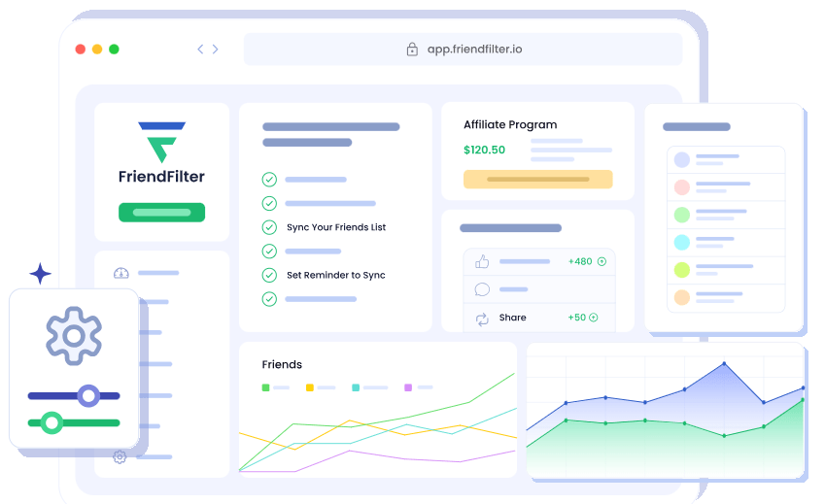This screenshot has width=825, height=504.
Task: Click Set Reminder to Sync text
Action: pos(335,275)
